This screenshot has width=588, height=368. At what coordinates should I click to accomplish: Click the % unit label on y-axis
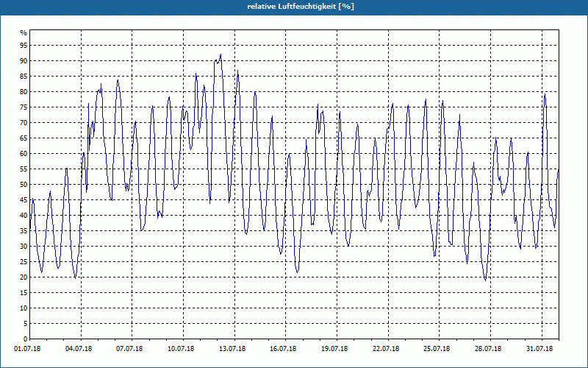click(24, 33)
